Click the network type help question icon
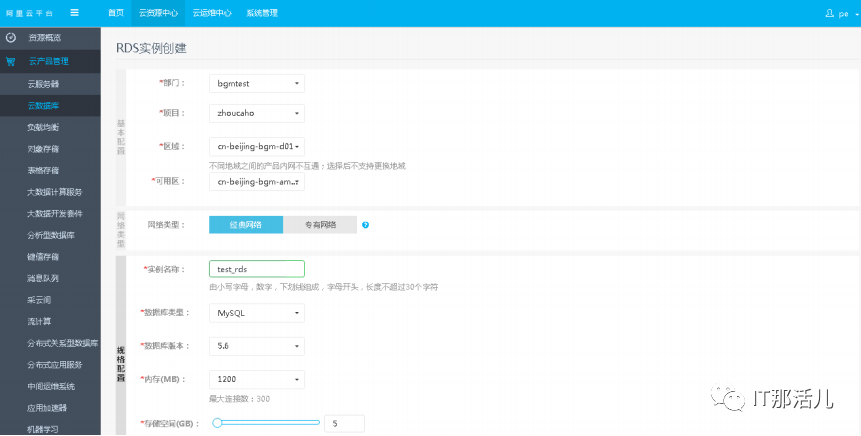 coord(365,225)
